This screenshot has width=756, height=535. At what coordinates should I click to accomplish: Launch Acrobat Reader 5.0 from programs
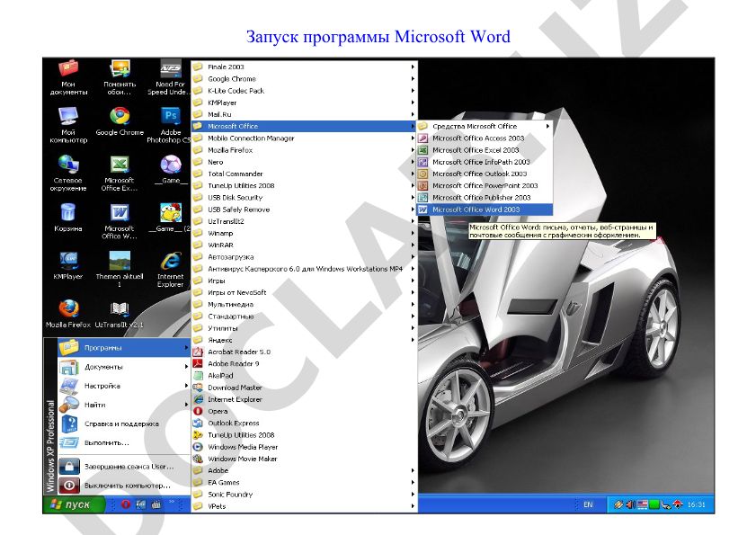click(304, 352)
